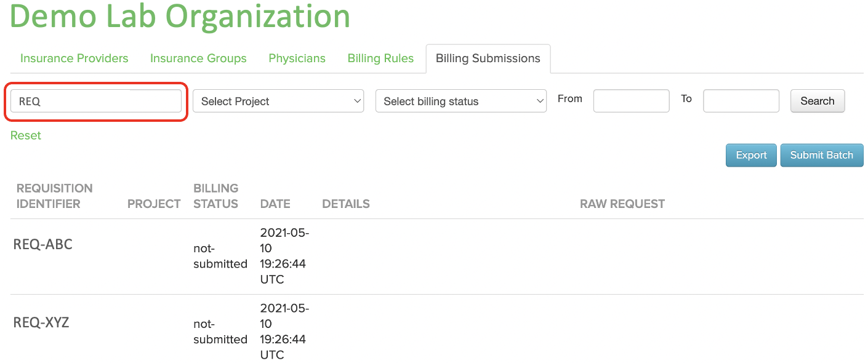Click the Billing Status column header
868x363 pixels.
click(215, 196)
